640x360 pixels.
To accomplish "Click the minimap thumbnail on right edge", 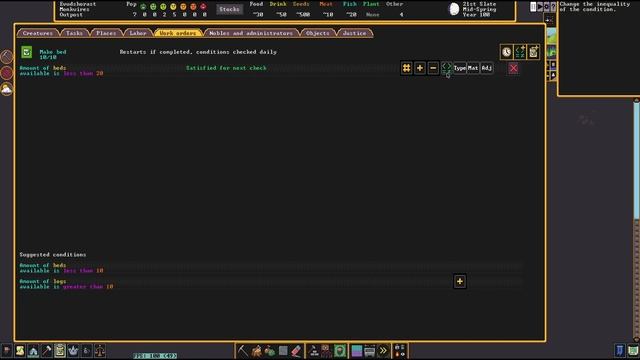I will [551, 36].
